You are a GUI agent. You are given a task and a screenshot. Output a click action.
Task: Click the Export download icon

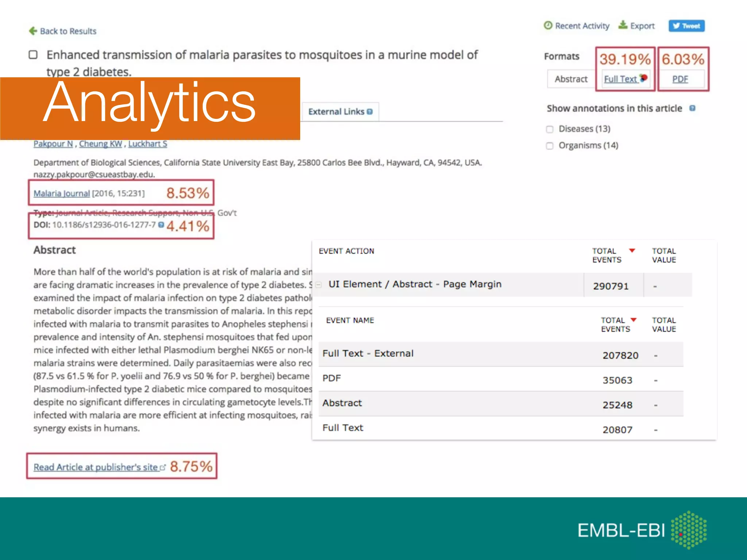623,25
